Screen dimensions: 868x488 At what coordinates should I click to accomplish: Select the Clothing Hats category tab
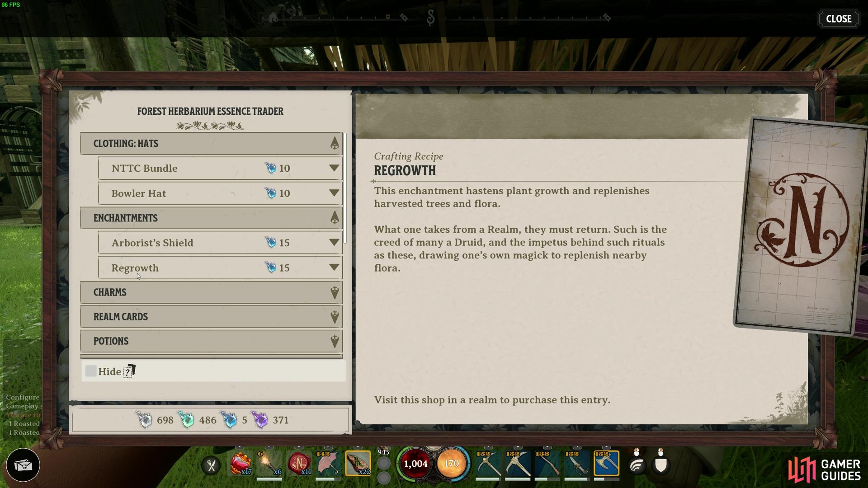tap(210, 143)
